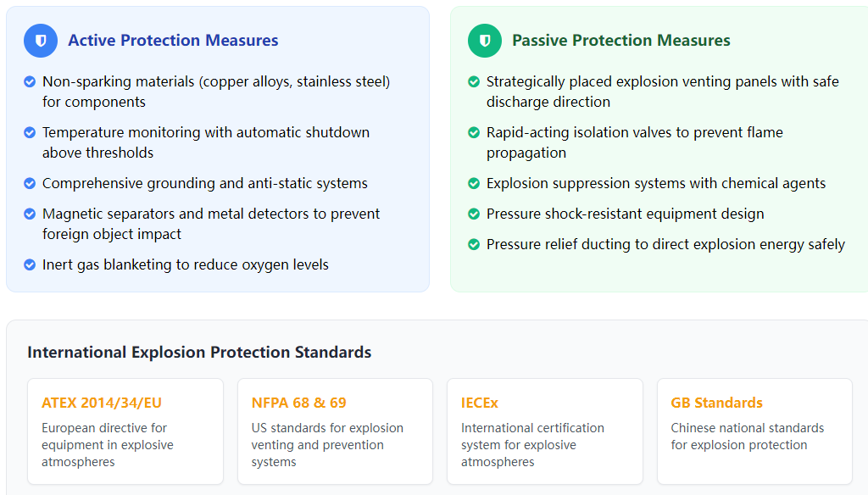This screenshot has width=868, height=495.
Task: Click the International Explosion Protection Standards heading
Action: click(199, 352)
